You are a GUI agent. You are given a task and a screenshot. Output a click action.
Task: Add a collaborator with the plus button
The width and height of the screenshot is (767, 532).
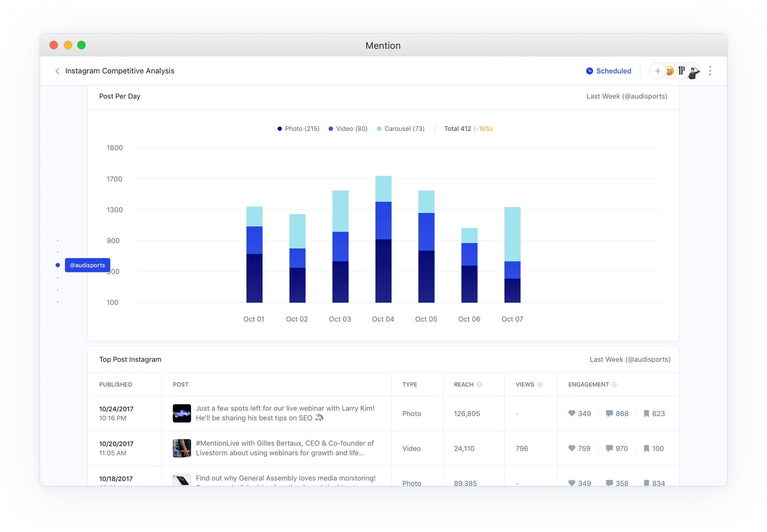(657, 71)
